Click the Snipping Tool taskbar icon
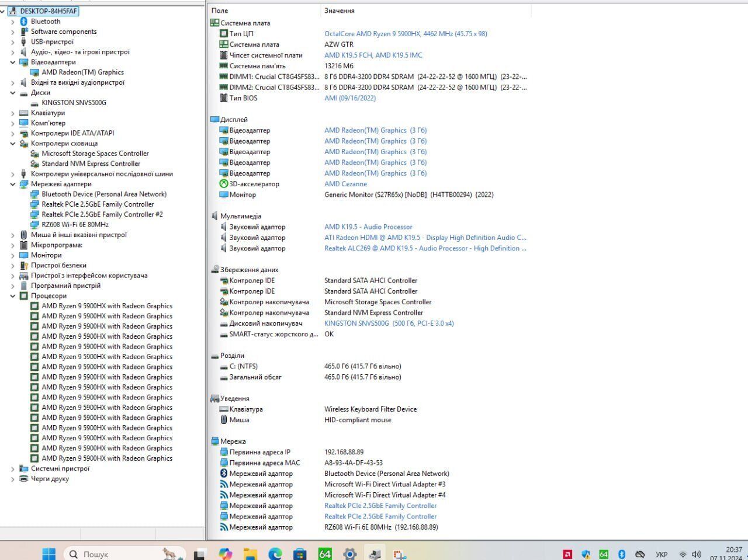 point(400,554)
